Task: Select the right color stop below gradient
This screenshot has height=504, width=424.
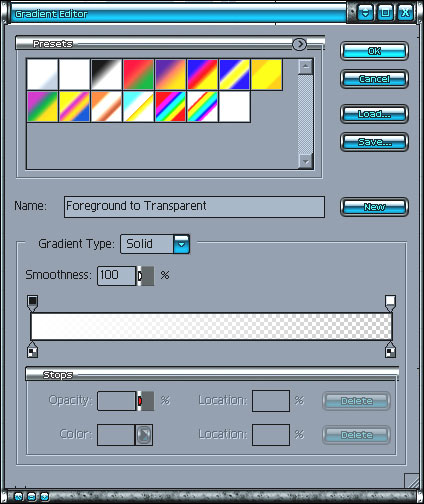Action: click(x=390, y=350)
